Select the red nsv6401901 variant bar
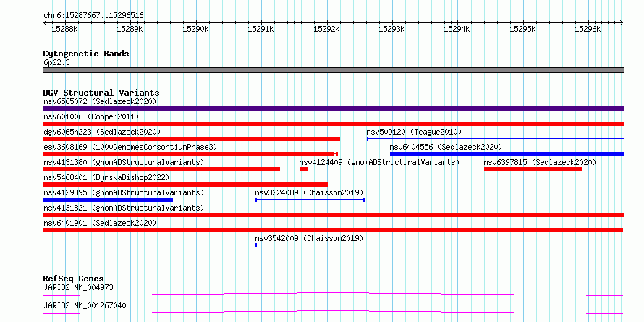The image size is (644, 322). tap(333, 230)
